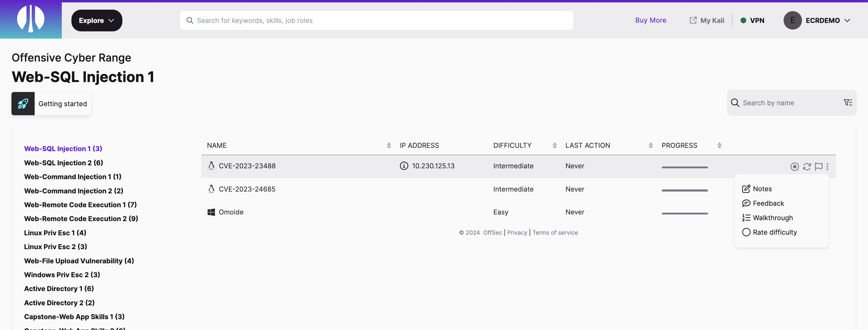This screenshot has height=330, width=868.
Task: Click the stop machine icon for CVE-2023-23488
Action: pos(795,166)
